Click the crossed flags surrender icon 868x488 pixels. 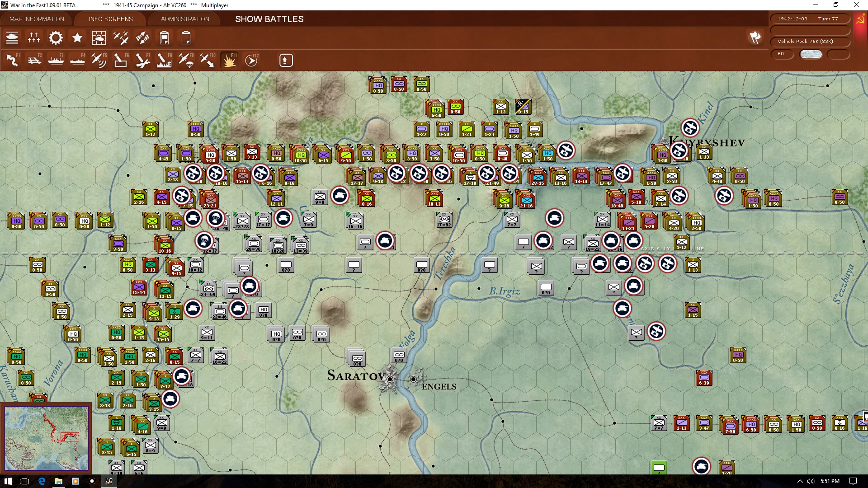pos(755,38)
